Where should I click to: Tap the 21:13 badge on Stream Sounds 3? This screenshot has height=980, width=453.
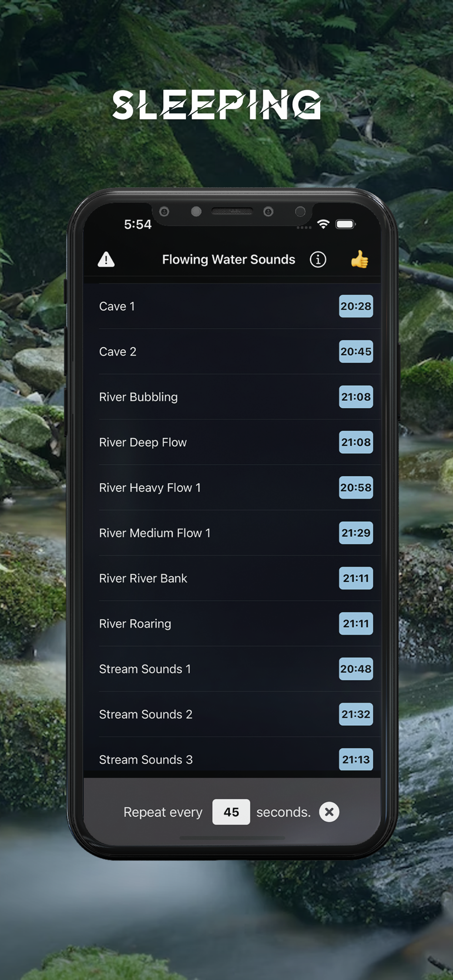tap(356, 759)
